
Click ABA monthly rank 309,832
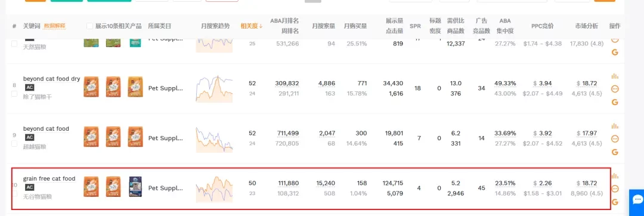(x=287, y=84)
